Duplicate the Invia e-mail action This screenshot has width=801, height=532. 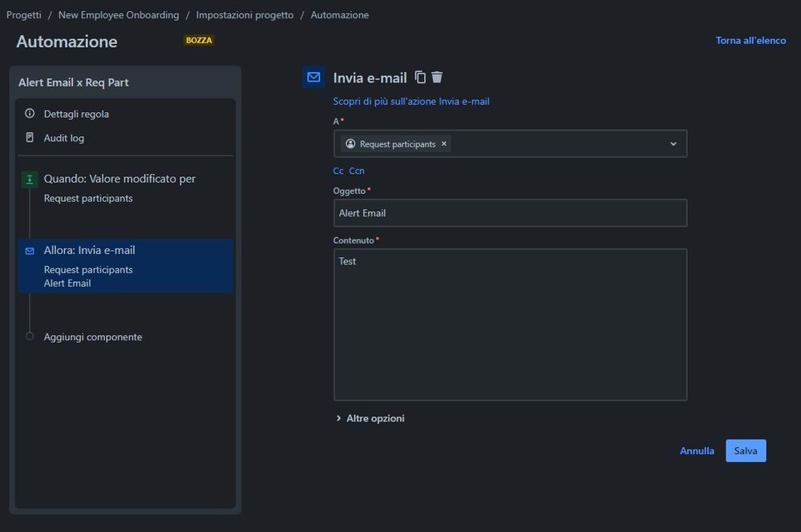420,77
